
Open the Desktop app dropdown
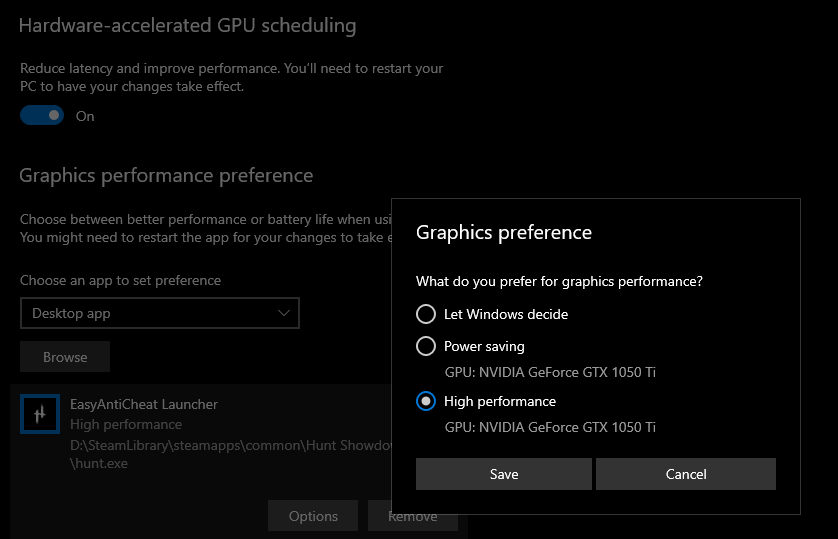coord(159,313)
